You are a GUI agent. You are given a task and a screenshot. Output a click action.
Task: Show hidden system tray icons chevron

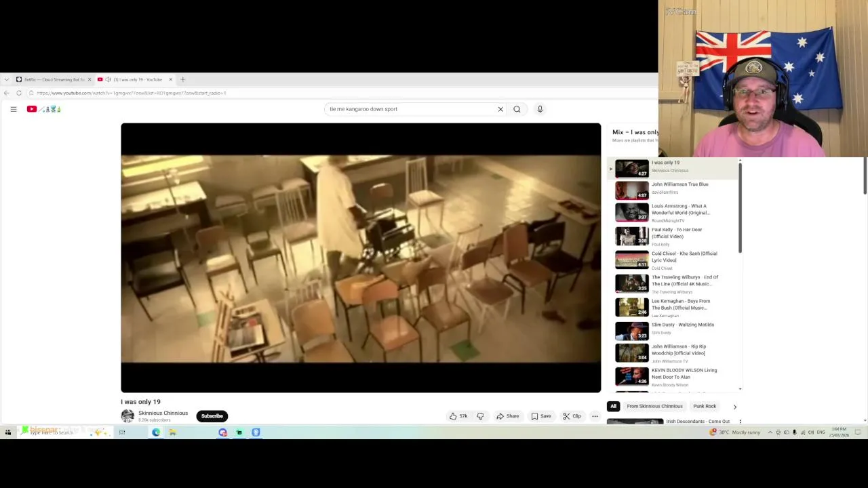click(x=770, y=432)
